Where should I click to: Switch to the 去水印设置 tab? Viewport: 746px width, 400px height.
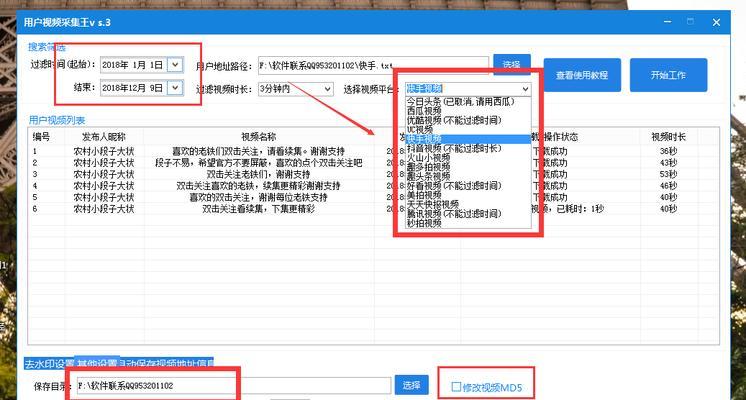click(49, 364)
